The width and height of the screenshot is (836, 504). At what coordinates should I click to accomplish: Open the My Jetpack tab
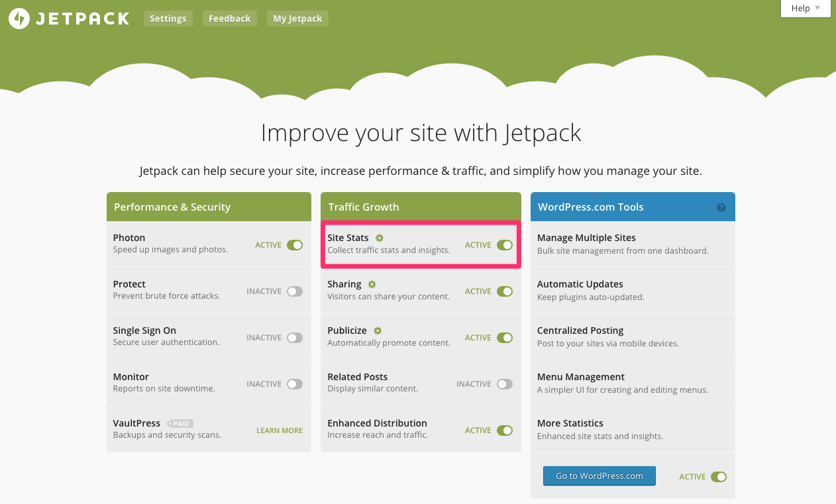(297, 19)
